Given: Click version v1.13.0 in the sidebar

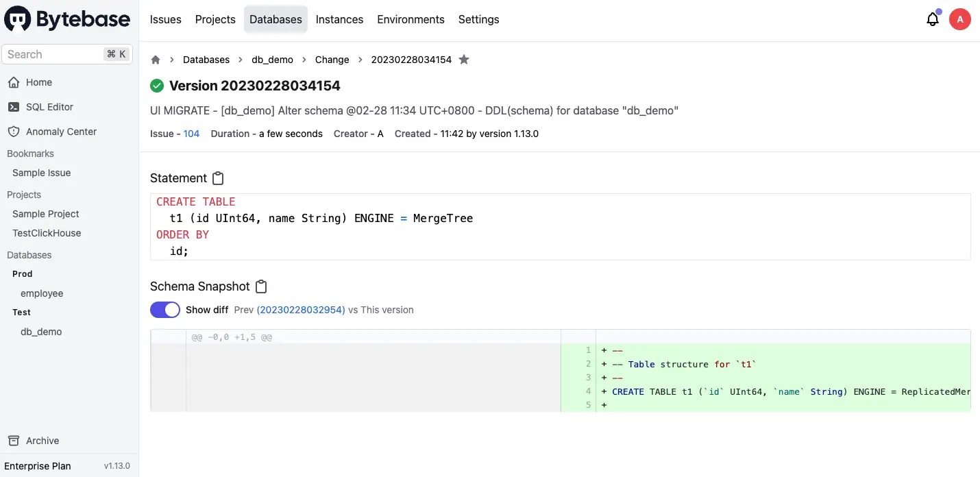Looking at the screenshot, I should click(x=117, y=466).
